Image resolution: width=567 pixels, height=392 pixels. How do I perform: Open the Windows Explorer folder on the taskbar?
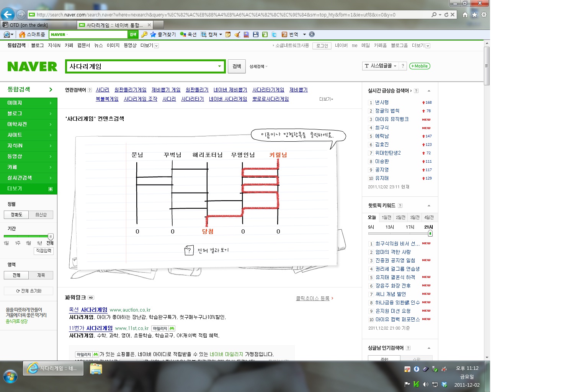pyautogui.click(x=96, y=369)
